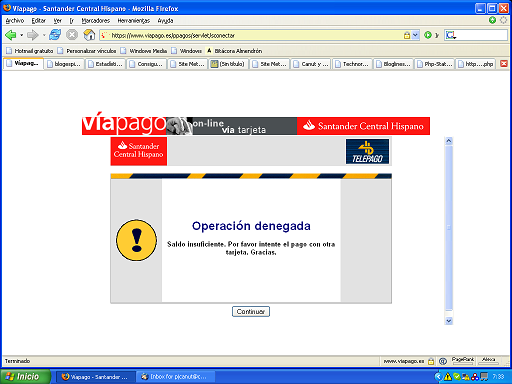Click the padlock icon in the address bar
The image size is (512, 384).
pyautogui.click(x=407, y=35)
